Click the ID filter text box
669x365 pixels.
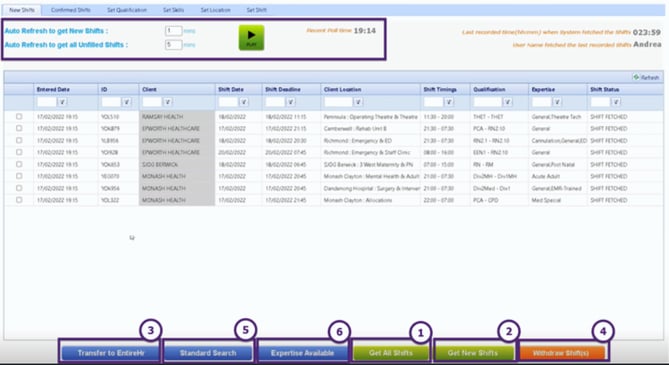(x=111, y=102)
